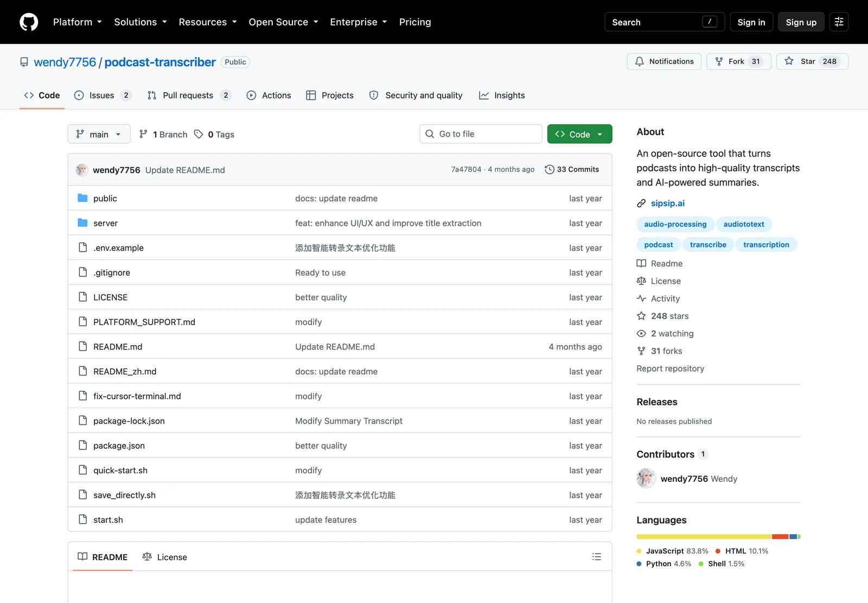Select the transcription topic tag

(766, 245)
